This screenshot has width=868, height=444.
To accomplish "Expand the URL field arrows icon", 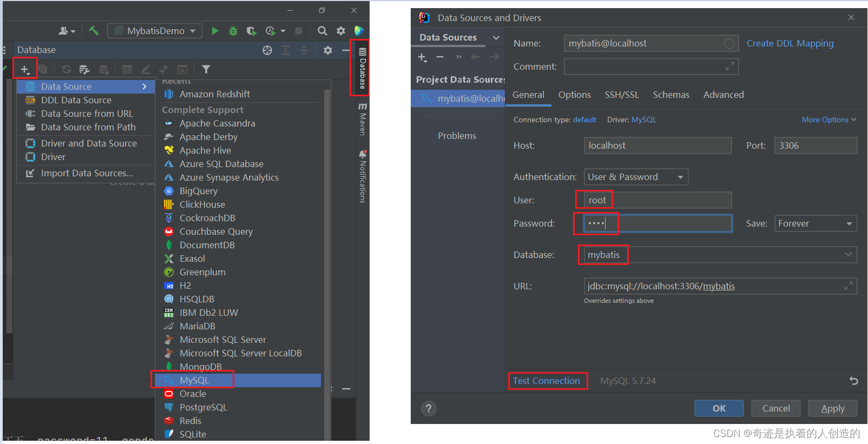I will click(849, 286).
